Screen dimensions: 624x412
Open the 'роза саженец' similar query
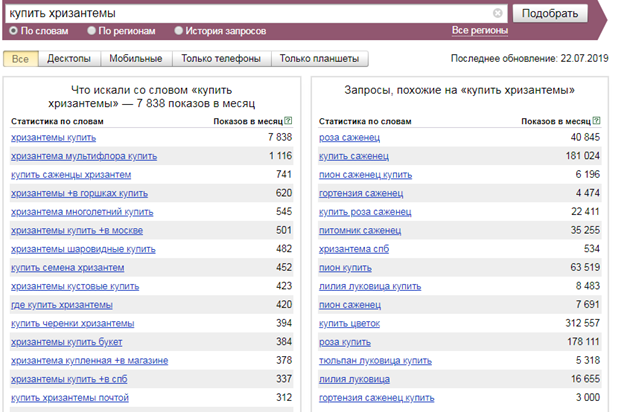point(349,138)
